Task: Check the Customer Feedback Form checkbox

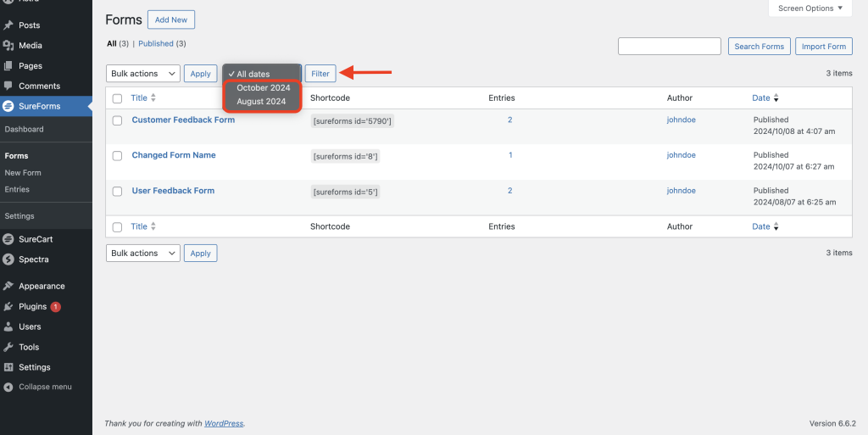Action: point(118,121)
